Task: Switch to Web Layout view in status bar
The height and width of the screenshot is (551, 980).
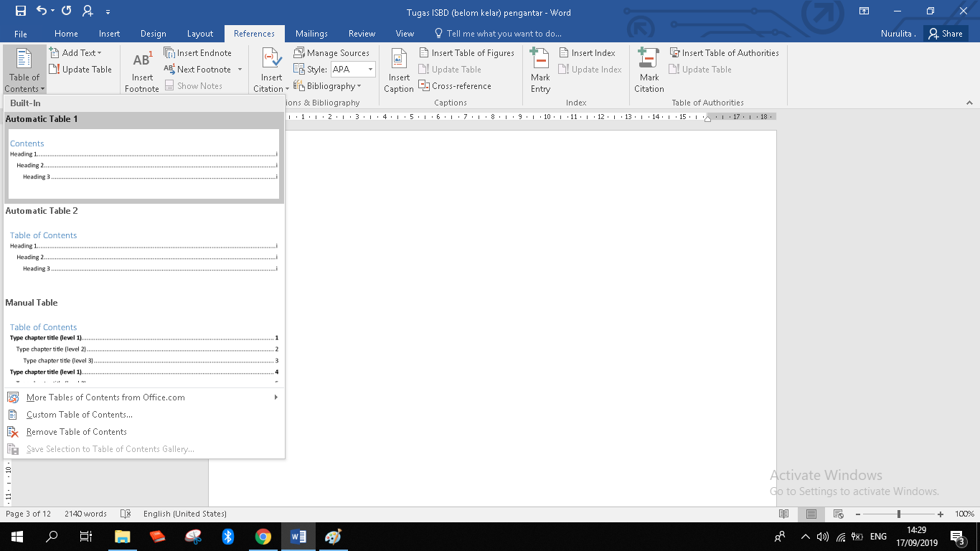Action: (838, 514)
